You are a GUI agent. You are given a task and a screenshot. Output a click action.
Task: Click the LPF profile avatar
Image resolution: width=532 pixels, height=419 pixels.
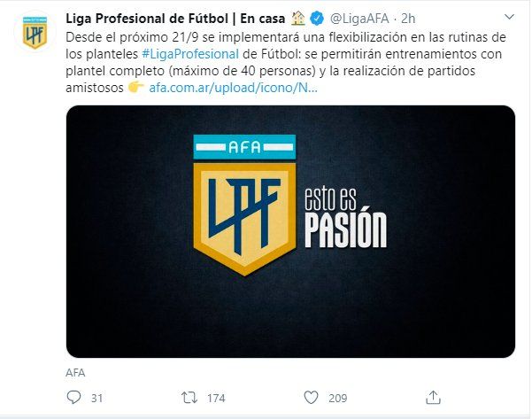(x=34, y=31)
